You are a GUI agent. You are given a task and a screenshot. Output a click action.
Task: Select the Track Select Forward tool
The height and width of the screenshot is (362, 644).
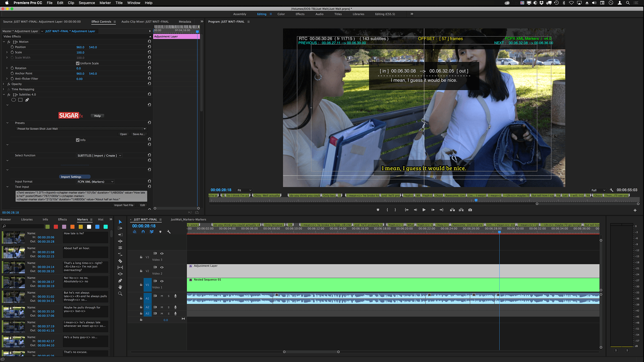pyautogui.click(x=120, y=228)
